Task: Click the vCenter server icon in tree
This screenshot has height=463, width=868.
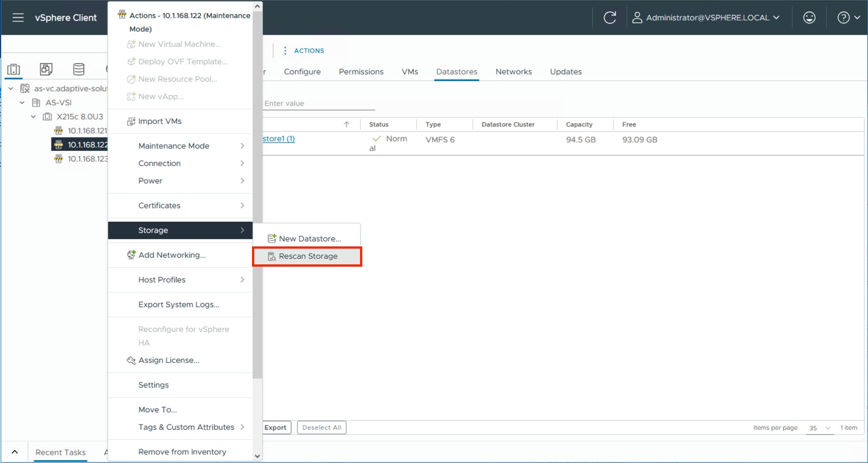Action: pos(25,88)
